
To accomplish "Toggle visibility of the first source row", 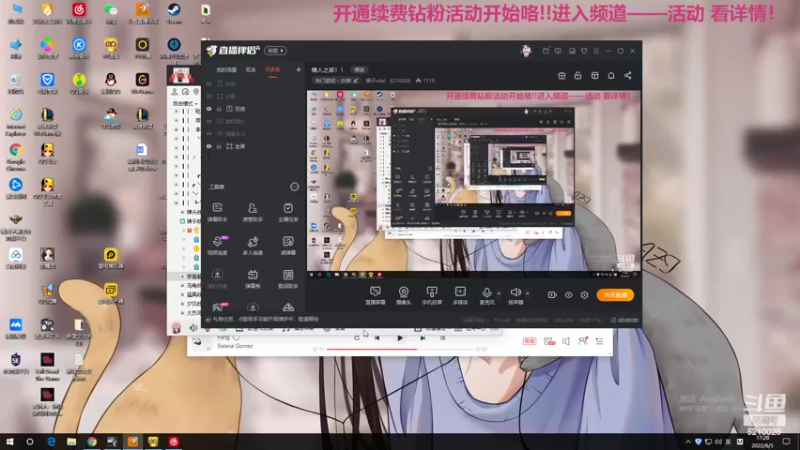I will pos(209,84).
